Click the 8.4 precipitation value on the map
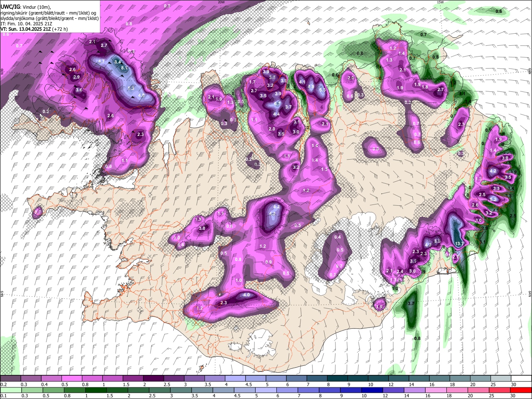Image resolution: width=532 pixels, height=399 pixels. (x=117, y=62)
